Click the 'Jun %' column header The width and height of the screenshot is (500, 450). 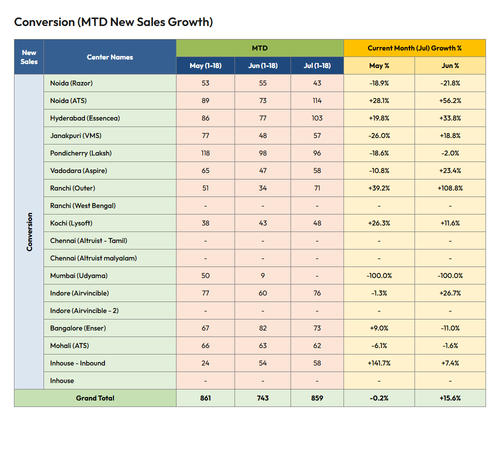450,66
